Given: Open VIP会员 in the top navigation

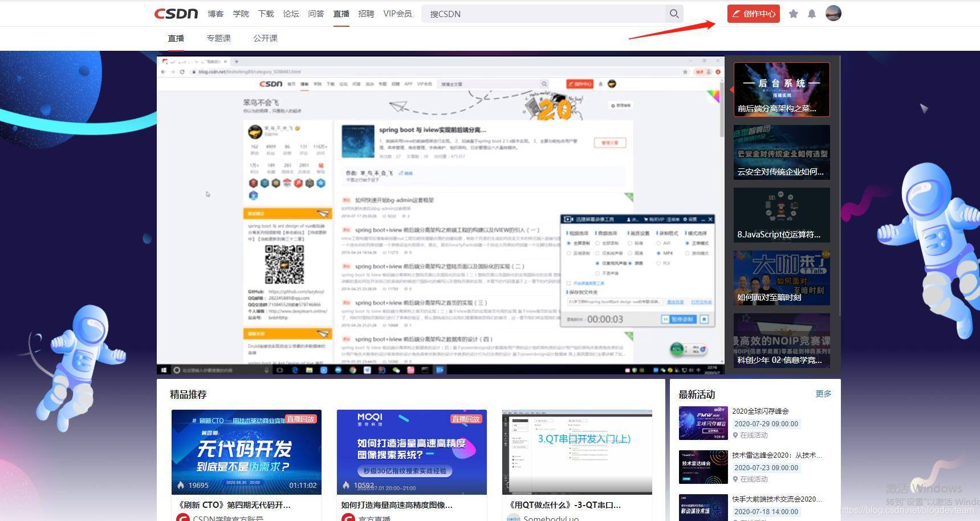Looking at the screenshot, I should pyautogui.click(x=397, y=14).
